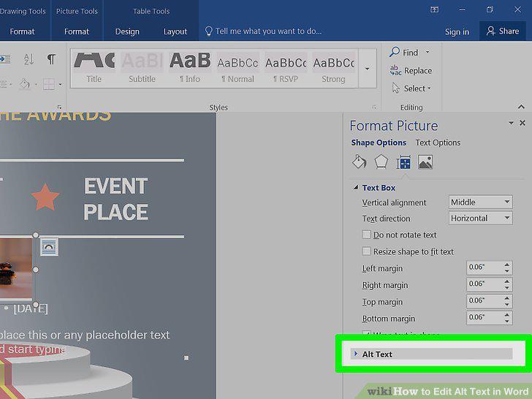Screen dimensions: 532x399
Task: Check Do not rotate text
Action: 366,235
